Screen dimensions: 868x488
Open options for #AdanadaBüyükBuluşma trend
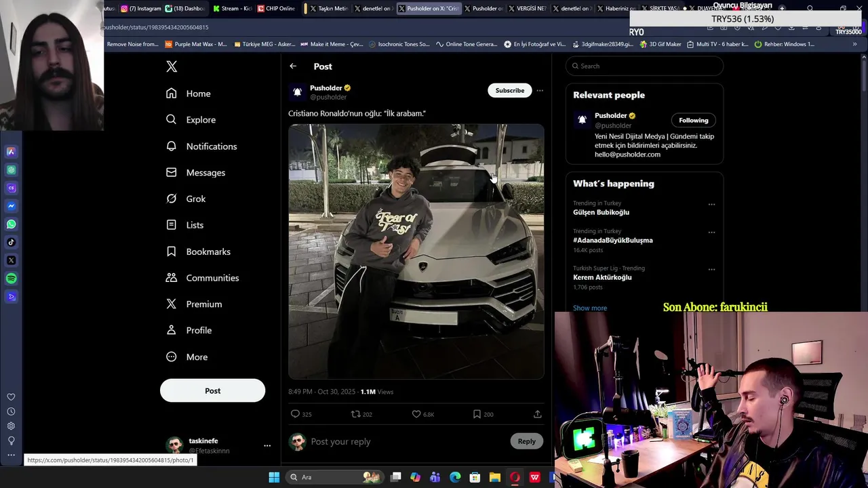click(x=711, y=232)
